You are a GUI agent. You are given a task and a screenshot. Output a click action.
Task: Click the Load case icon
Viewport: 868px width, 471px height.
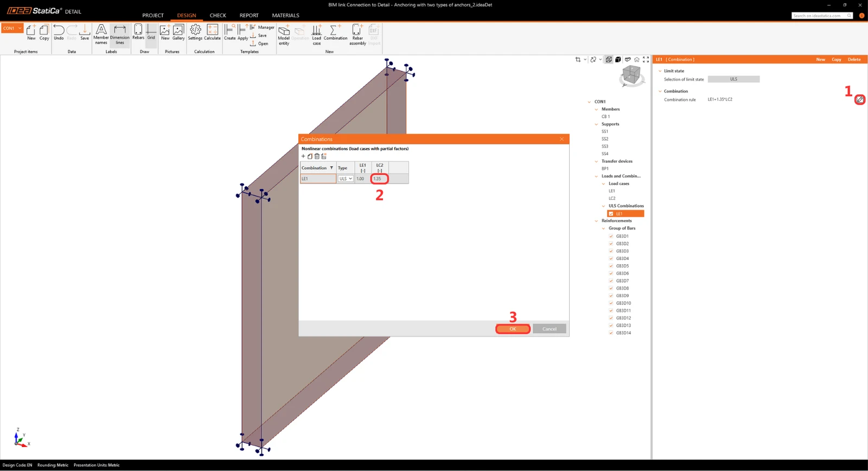(x=317, y=34)
